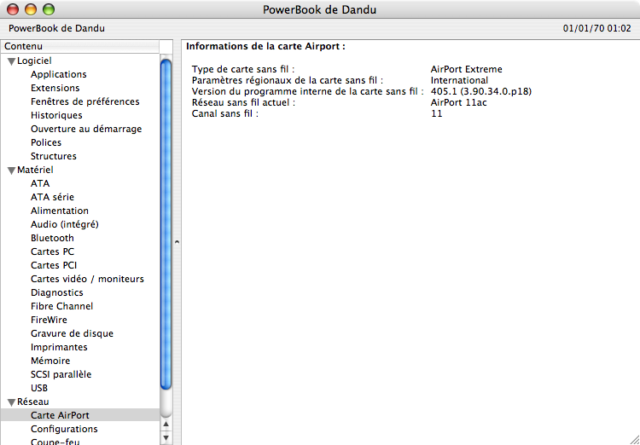The width and height of the screenshot is (640, 445).
Task: Click the window resize grip corner
Action: coord(634,439)
